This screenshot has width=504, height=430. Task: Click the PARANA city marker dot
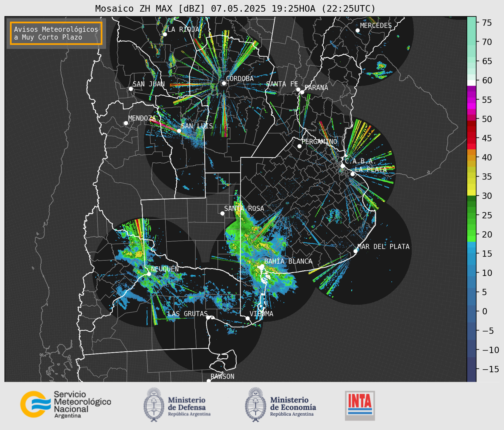302,92
